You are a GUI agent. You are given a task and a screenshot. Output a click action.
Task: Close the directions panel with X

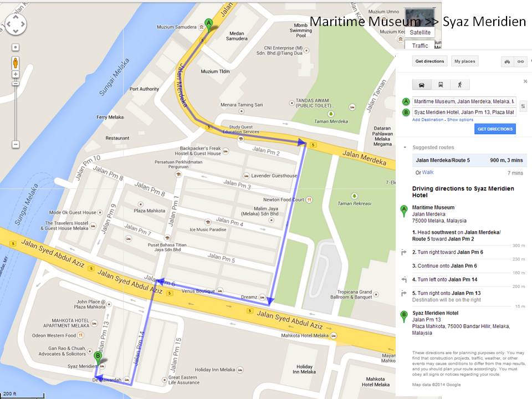tap(525, 81)
